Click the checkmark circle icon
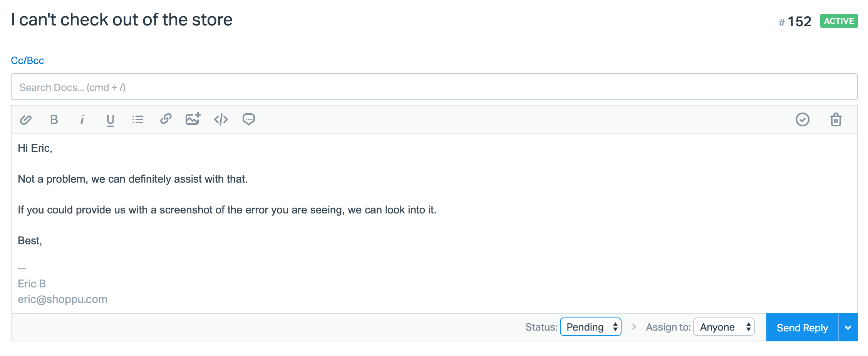The height and width of the screenshot is (356, 868). 803,120
